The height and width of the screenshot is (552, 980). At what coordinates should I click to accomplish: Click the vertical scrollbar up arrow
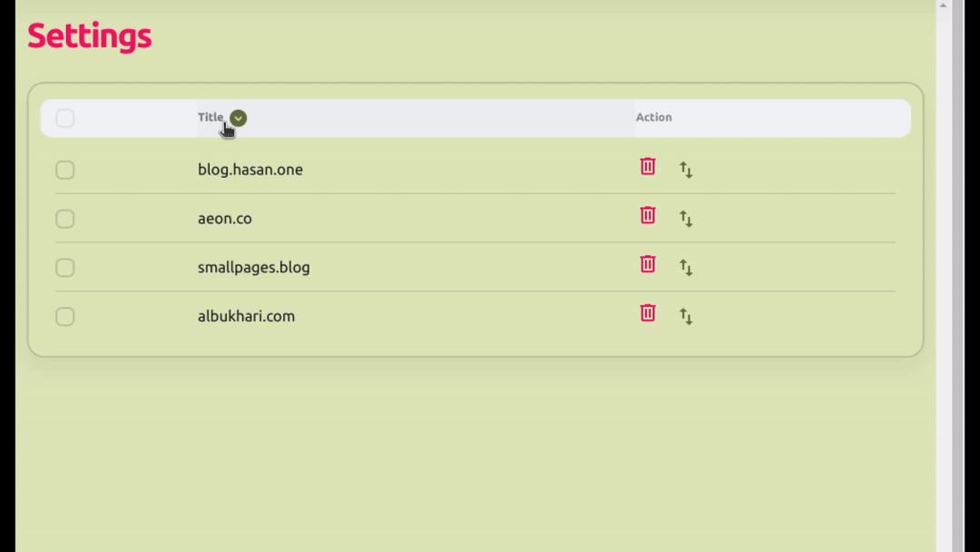point(944,5)
